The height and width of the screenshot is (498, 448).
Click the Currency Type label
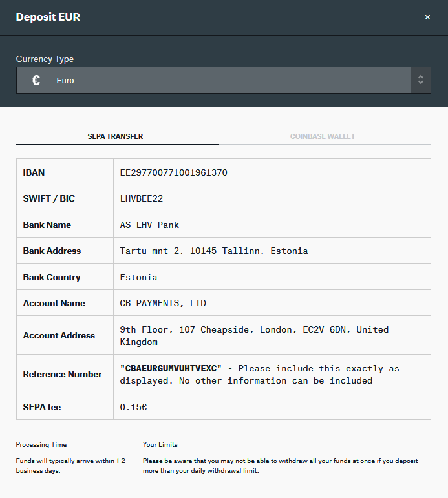coord(45,59)
